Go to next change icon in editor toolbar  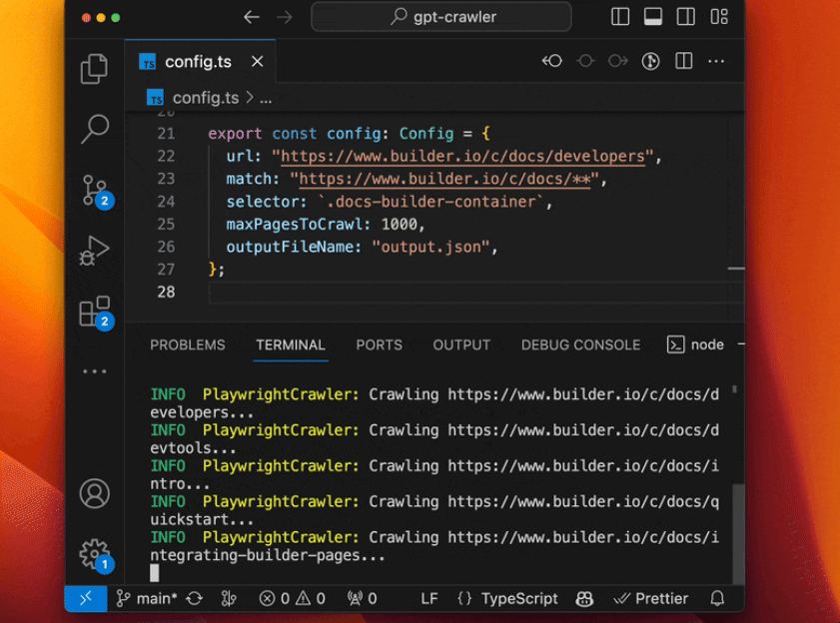coord(617,61)
